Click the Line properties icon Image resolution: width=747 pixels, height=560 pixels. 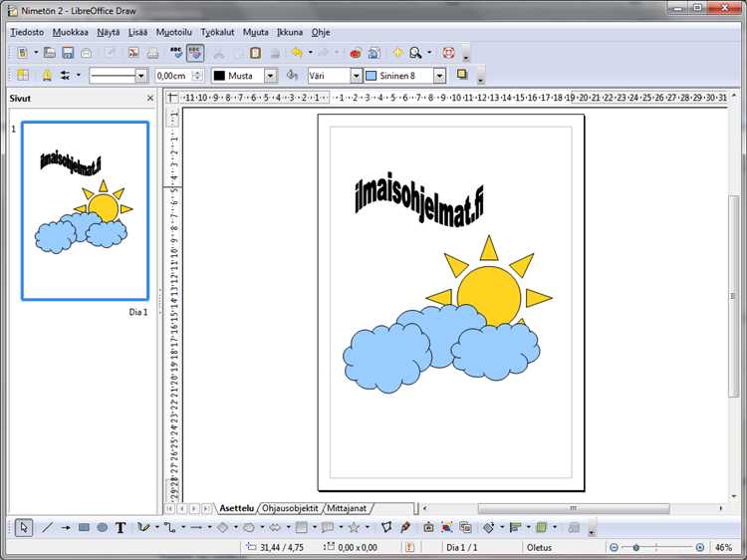(47, 76)
